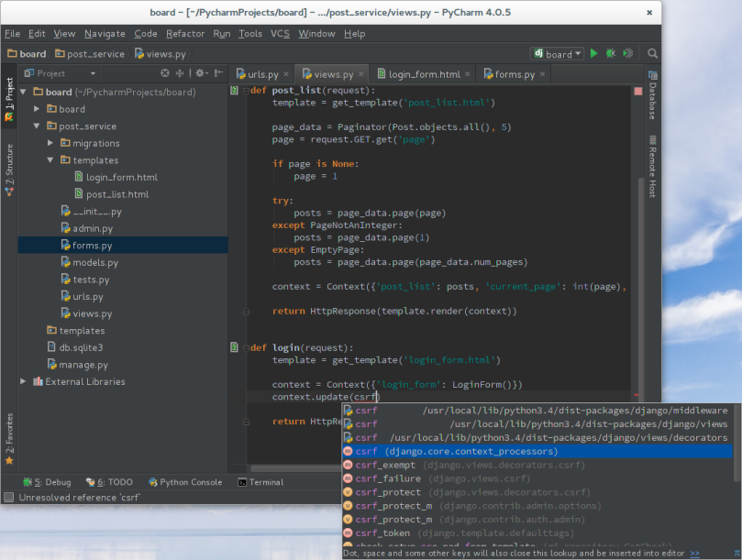742x560 pixels.
Task: Open the Tools menu
Action: (250, 34)
